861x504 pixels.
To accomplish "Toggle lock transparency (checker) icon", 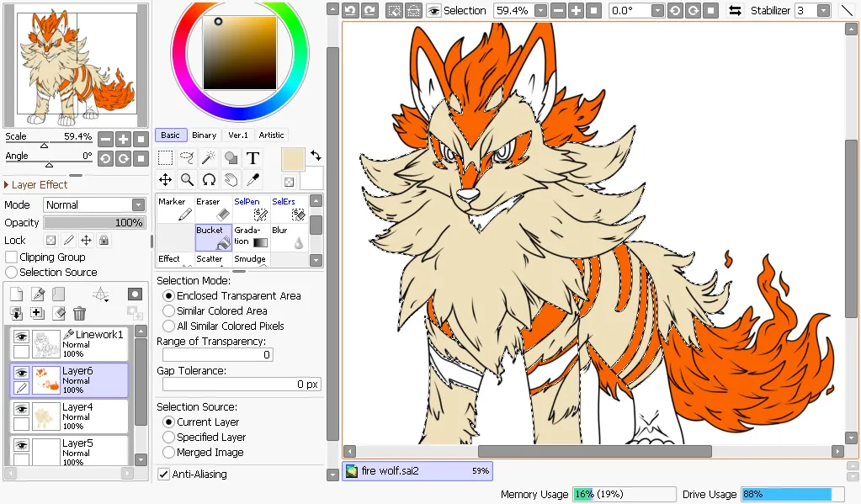I will pos(50,241).
